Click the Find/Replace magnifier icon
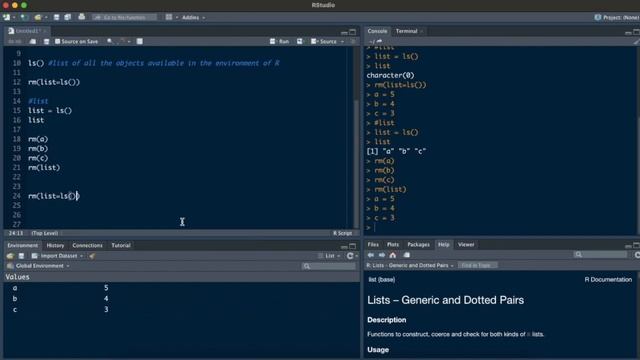Screen dimensions: 640x360 (110, 41)
